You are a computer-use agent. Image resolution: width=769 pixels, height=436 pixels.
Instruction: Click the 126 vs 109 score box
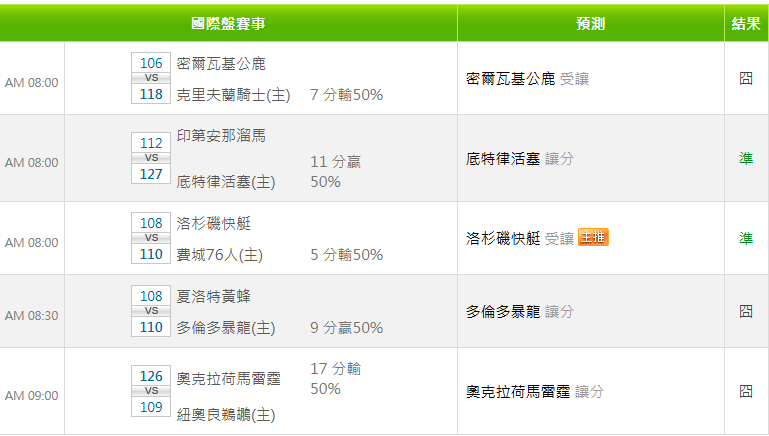pyautogui.click(x=151, y=391)
